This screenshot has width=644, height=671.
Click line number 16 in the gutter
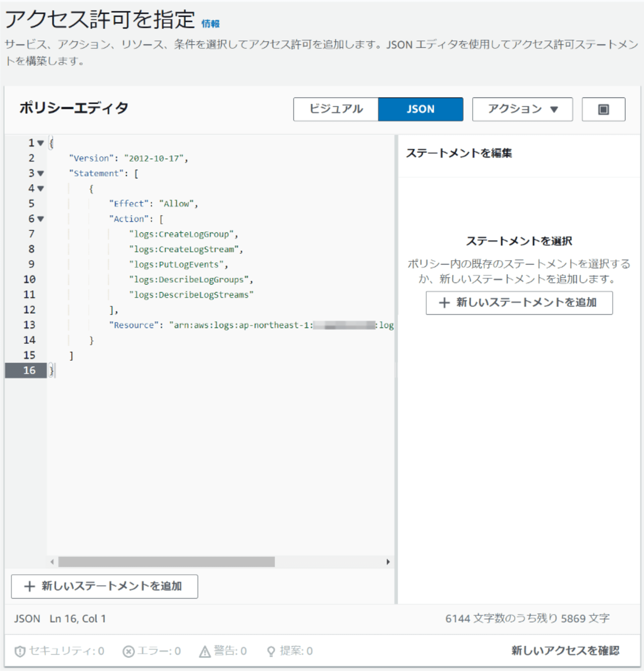point(30,370)
